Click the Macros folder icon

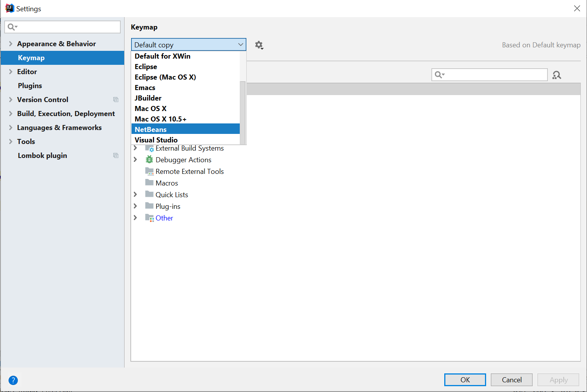149,182
